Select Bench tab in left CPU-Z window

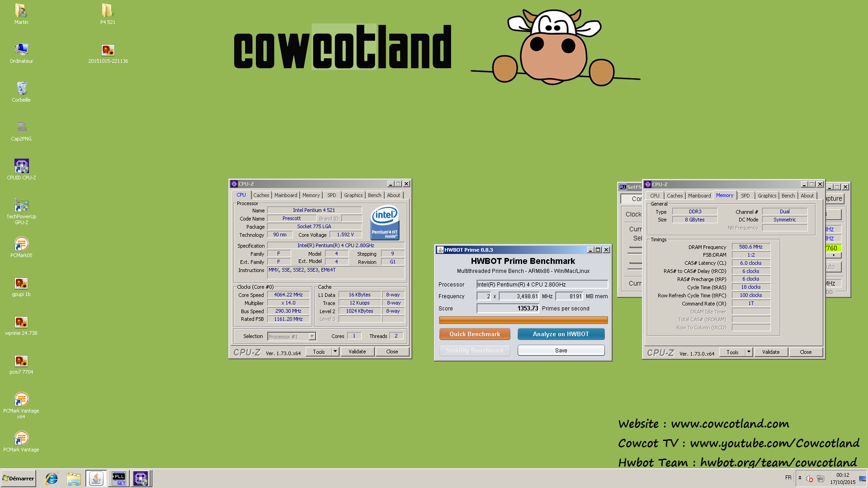[374, 195]
